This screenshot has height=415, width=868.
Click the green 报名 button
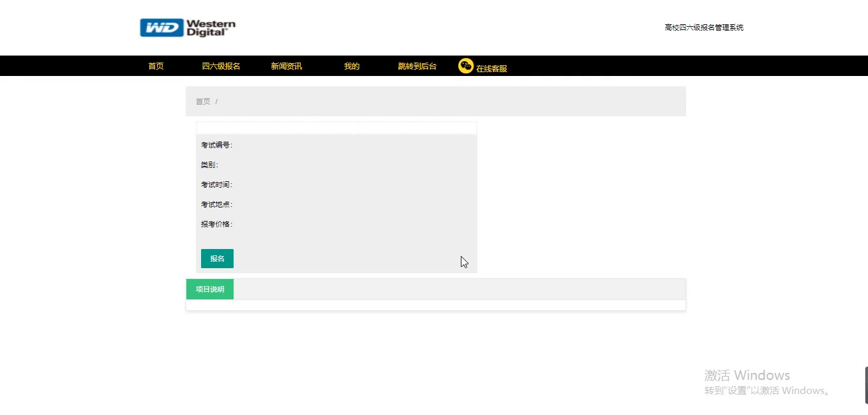coord(217,259)
